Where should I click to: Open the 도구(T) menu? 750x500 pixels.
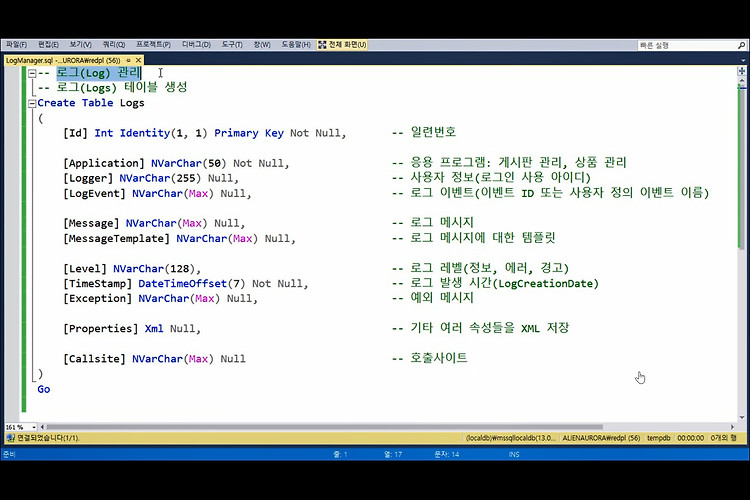232,44
